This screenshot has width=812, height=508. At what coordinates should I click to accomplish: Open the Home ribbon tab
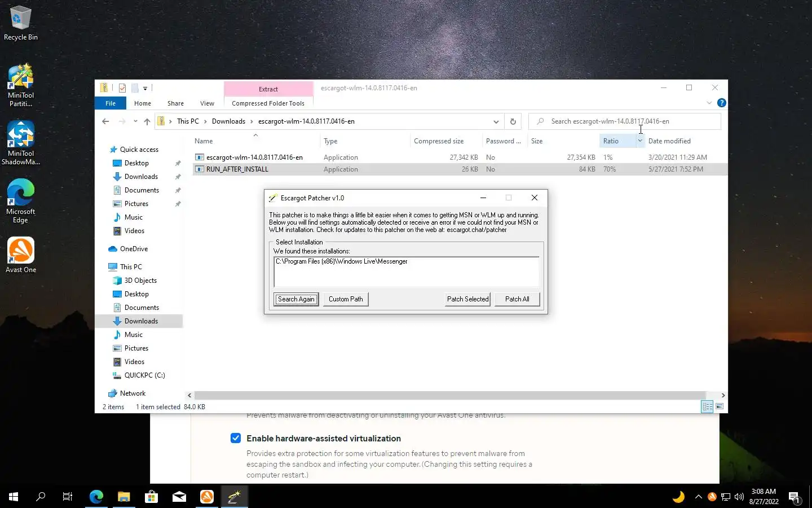tap(143, 103)
